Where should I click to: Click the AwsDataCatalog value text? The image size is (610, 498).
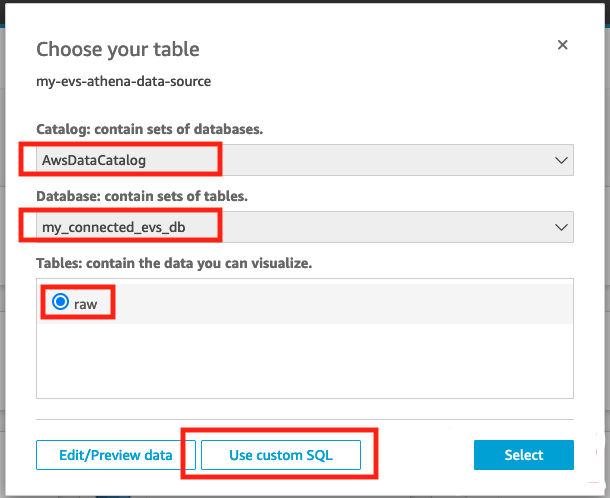pyautogui.click(x=94, y=160)
